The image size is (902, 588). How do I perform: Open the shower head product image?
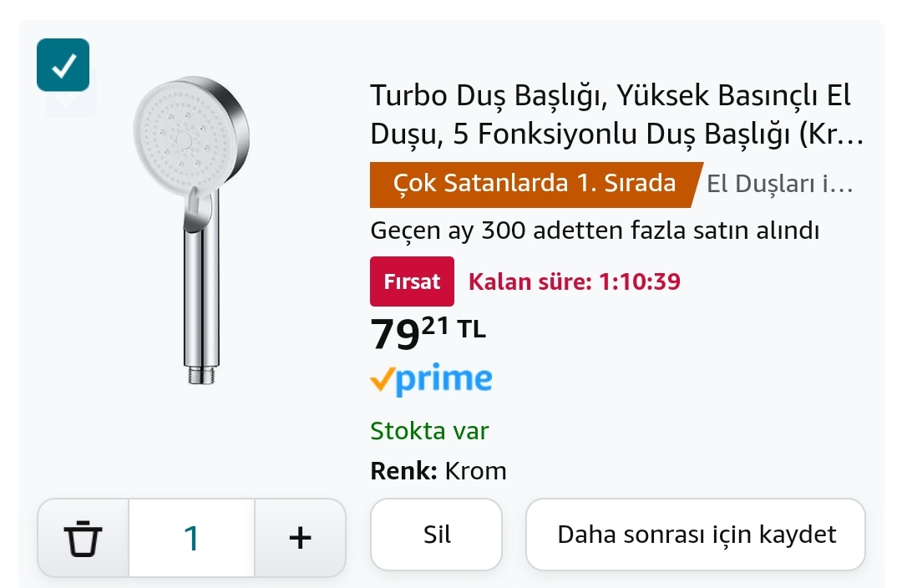click(192, 230)
